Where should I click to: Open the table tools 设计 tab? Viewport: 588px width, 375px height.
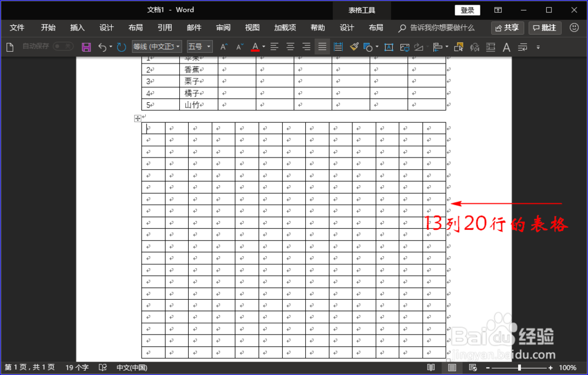347,28
